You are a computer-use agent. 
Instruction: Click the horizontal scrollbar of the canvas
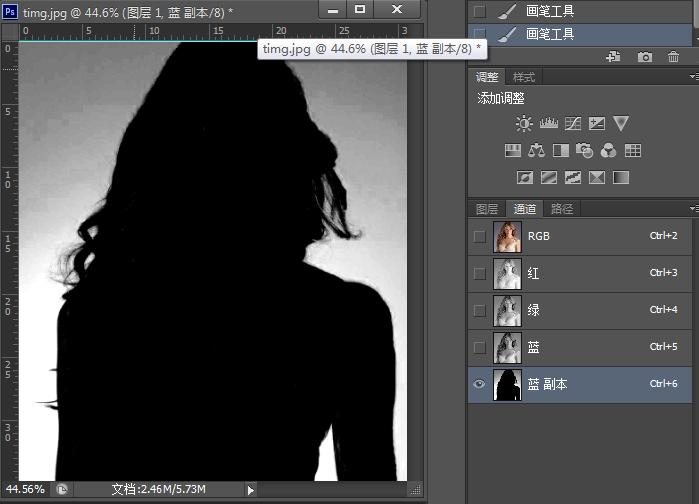(333, 490)
